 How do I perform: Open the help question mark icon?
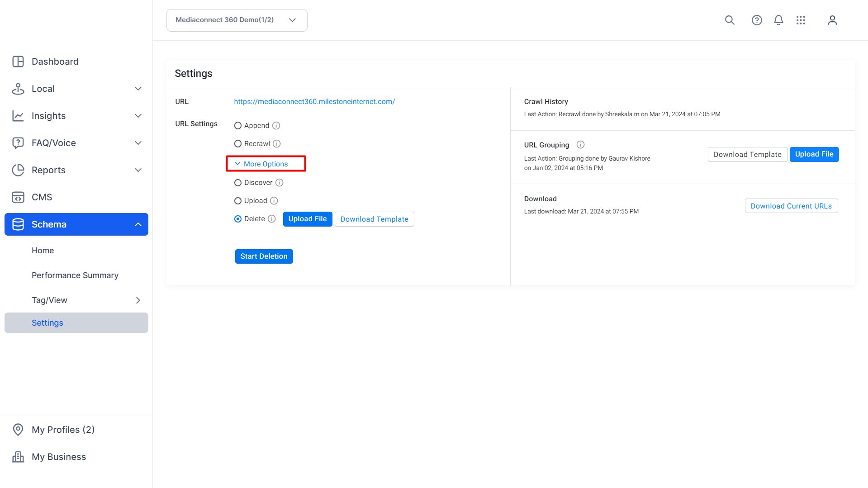[x=757, y=20]
